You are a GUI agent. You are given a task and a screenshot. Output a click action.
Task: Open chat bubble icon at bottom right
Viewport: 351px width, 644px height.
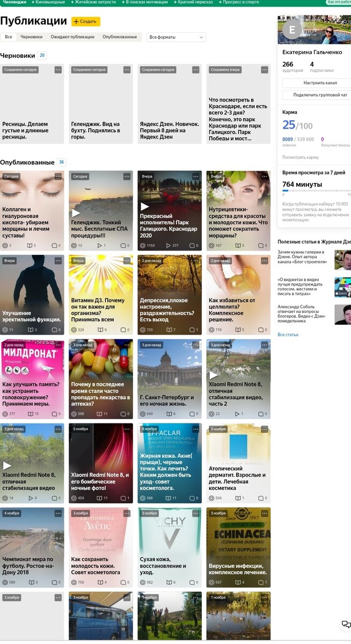(x=346, y=624)
